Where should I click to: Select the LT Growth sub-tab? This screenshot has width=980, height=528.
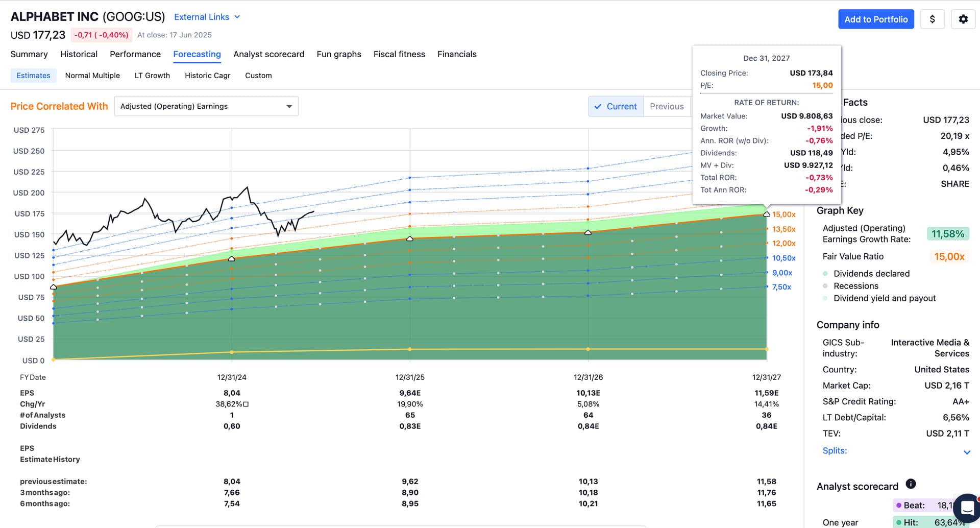click(152, 76)
